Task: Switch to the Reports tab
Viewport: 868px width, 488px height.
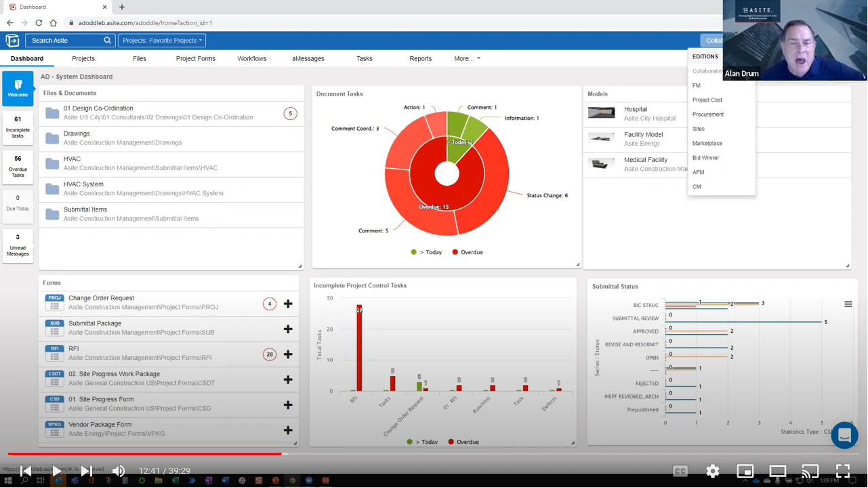Action: (x=420, y=58)
